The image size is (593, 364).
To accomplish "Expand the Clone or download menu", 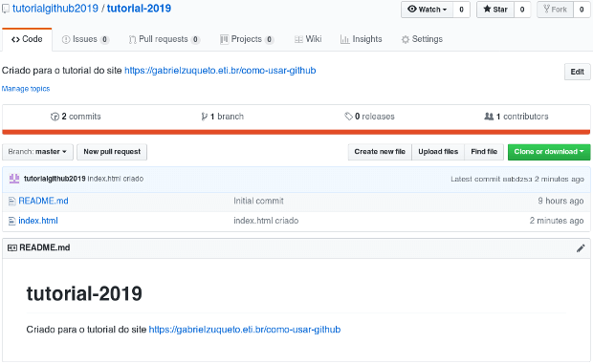I will point(549,152).
